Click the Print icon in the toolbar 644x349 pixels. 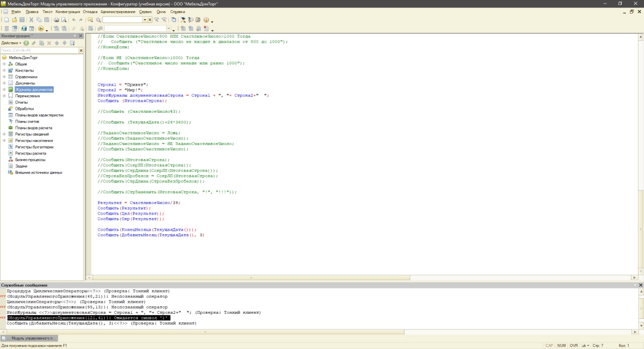(x=56, y=20)
